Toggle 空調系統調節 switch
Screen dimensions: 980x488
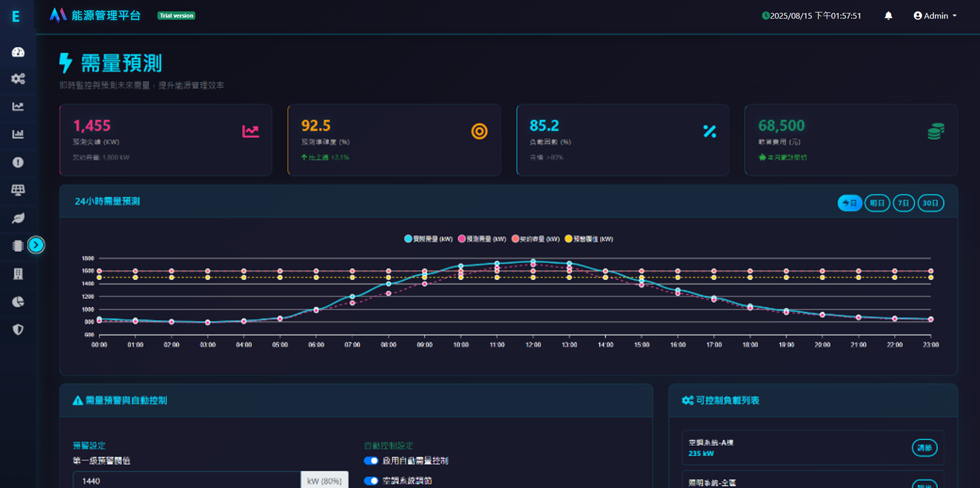[x=371, y=481]
